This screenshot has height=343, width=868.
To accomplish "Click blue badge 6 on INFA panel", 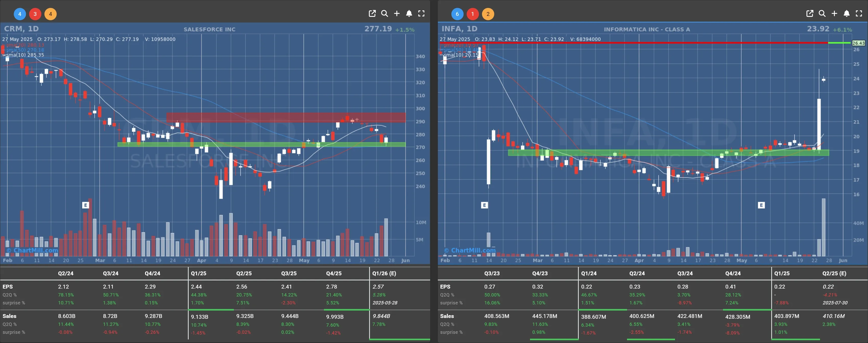I will (457, 14).
